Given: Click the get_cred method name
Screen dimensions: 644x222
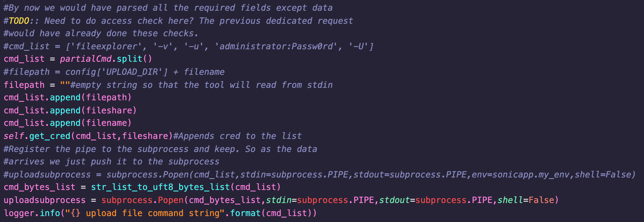Looking at the screenshot, I should click(50, 136).
